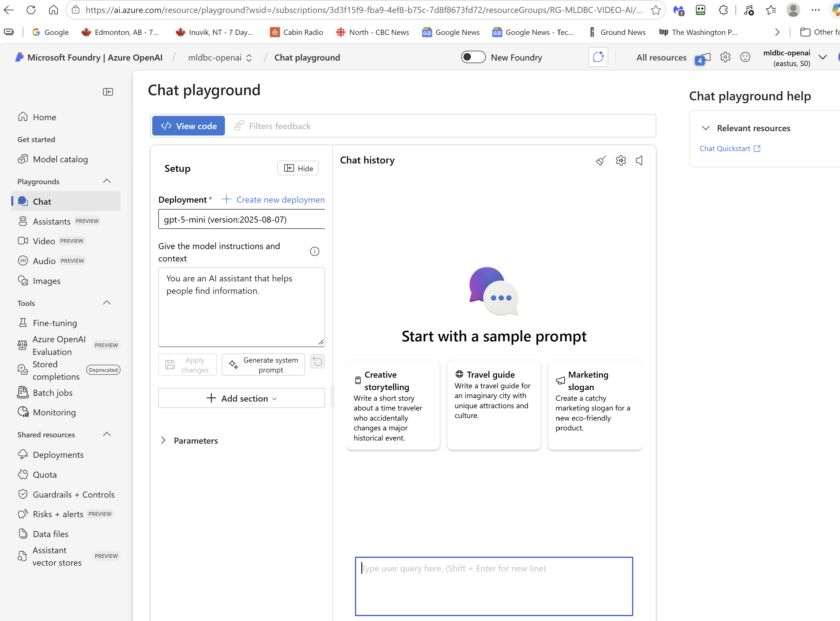Click Create new deployment link
840x621 pixels.
point(273,200)
